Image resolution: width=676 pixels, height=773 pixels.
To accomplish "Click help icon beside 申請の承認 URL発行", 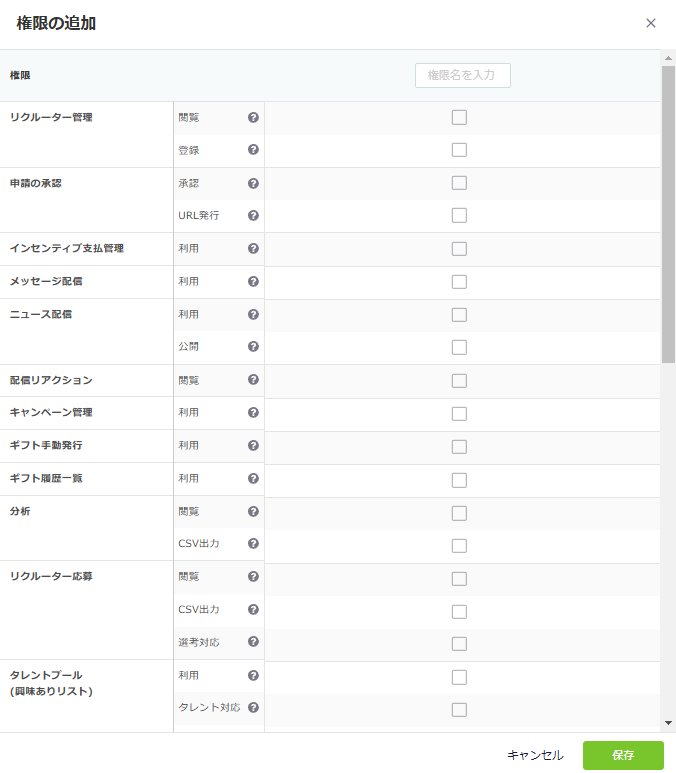I will pos(253,215).
